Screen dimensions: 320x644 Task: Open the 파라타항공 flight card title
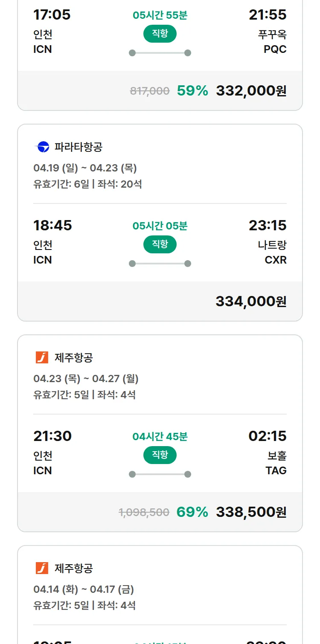coord(79,147)
